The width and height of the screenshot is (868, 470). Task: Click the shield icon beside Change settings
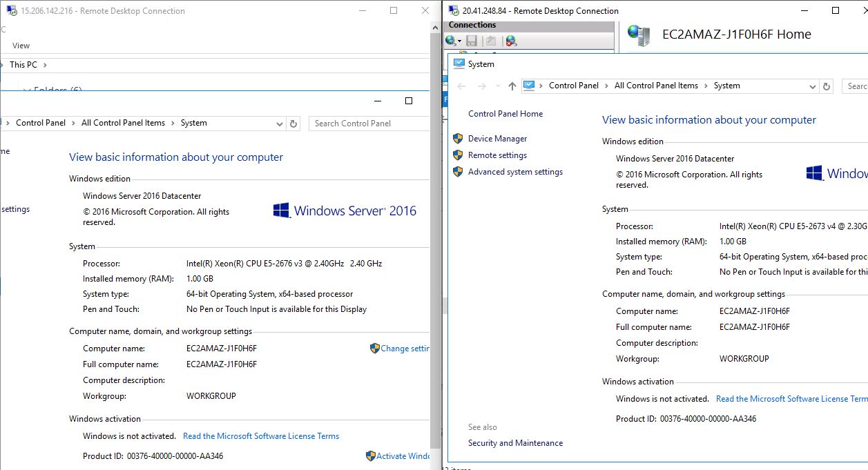click(x=375, y=349)
